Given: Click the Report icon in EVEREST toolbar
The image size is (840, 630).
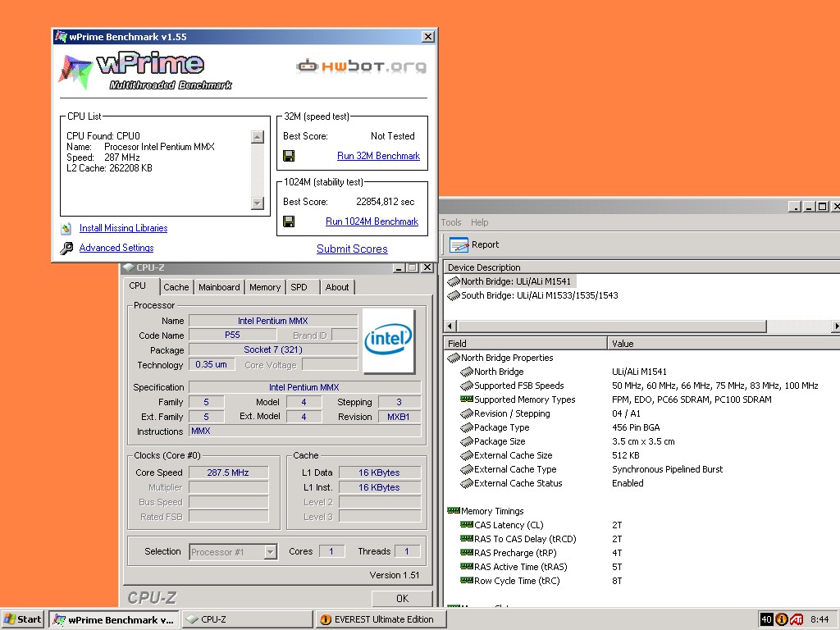Looking at the screenshot, I should point(459,244).
